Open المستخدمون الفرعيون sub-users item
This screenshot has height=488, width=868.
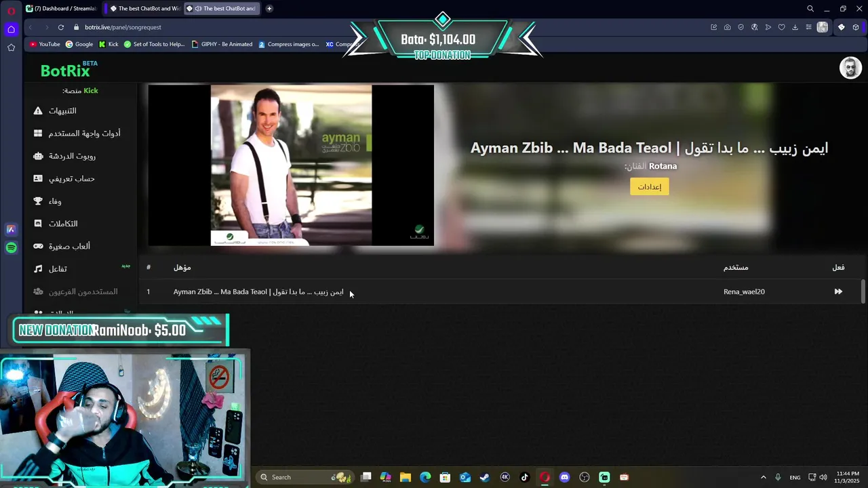click(83, 291)
